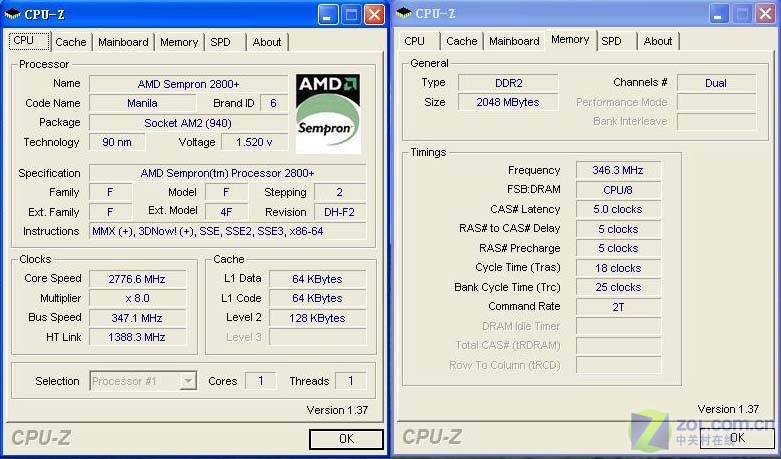Select the Memory tab in right window
The width and height of the screenshot is (781, 459).
coord(570,40)
